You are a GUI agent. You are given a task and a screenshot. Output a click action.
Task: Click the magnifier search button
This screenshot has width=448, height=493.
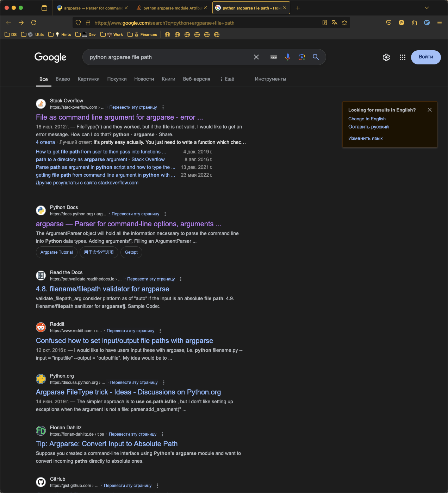(316, 57)
